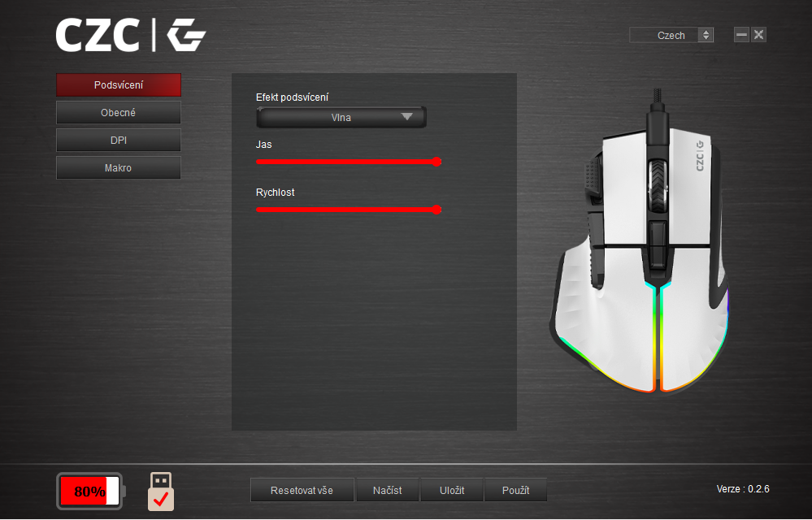Click the Jas brightness slider handle
Viewport: 812px width, 520px height.
click(436, 162)
